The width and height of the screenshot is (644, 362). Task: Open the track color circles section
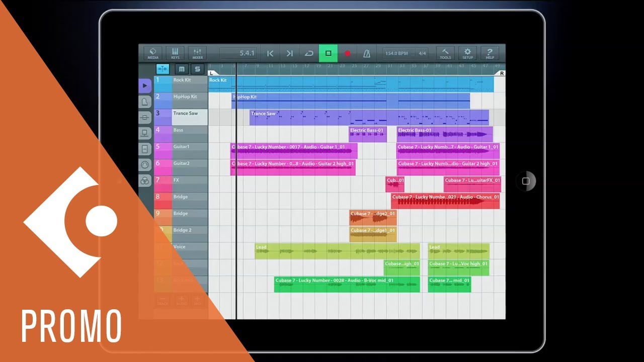[x=145, y=181]
